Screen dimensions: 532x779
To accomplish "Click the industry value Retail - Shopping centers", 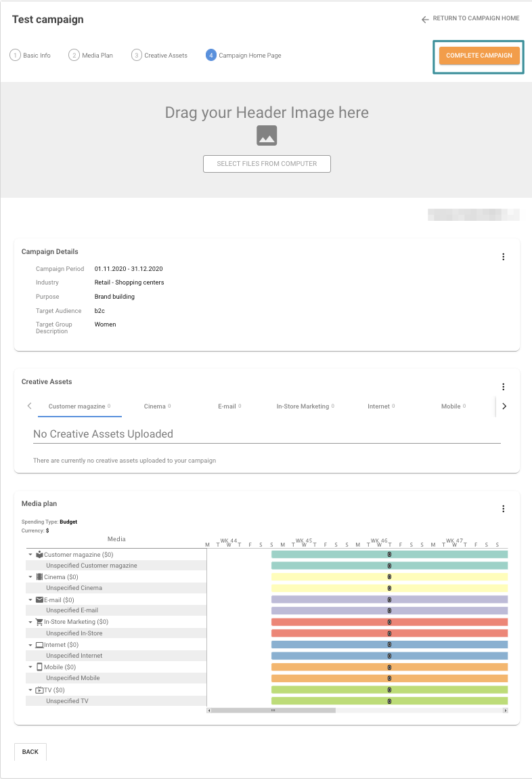I will pyautogui.click(x=129, y=282).
